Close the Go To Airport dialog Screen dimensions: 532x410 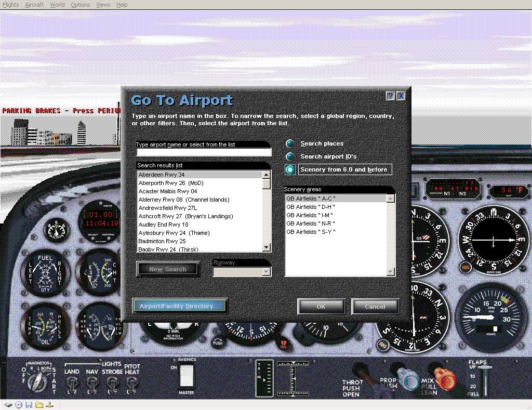401,96
